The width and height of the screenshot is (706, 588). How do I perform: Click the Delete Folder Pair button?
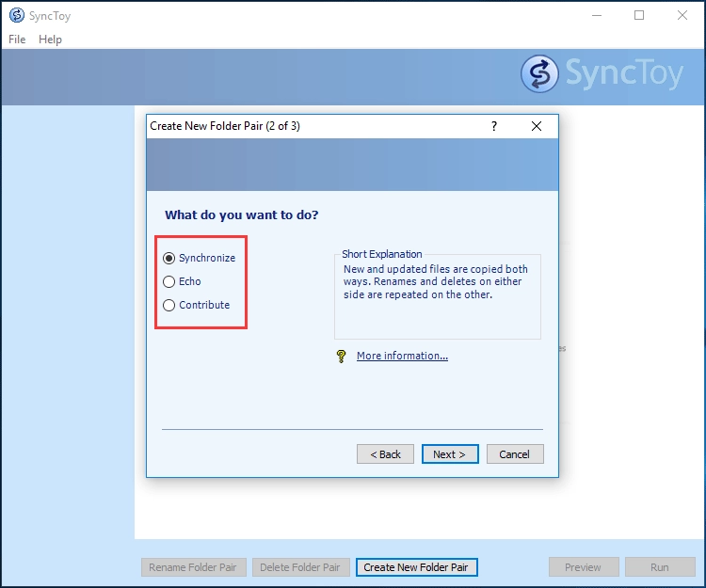(301, 567)
